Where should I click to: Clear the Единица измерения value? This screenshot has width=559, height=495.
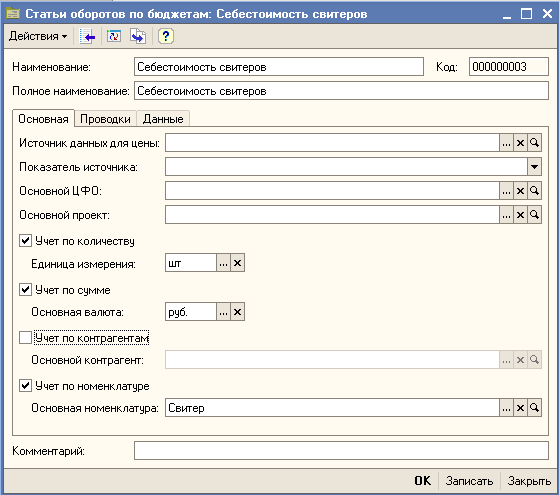click(x=237, y=263)
